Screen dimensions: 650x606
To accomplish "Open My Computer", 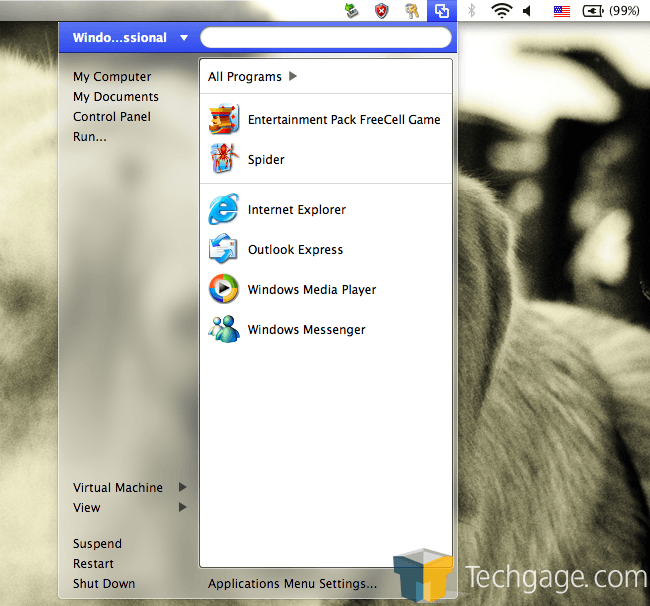I will click(112, 77).
